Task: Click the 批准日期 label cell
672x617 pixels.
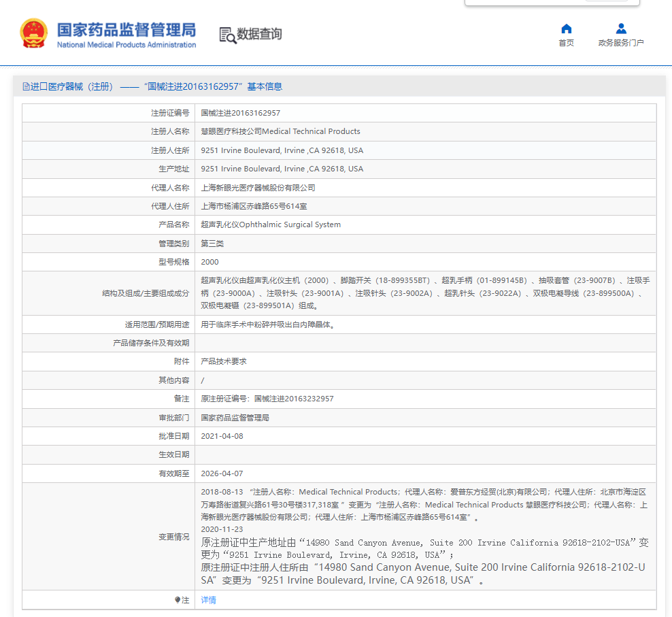Action: (x=108, y=435)
